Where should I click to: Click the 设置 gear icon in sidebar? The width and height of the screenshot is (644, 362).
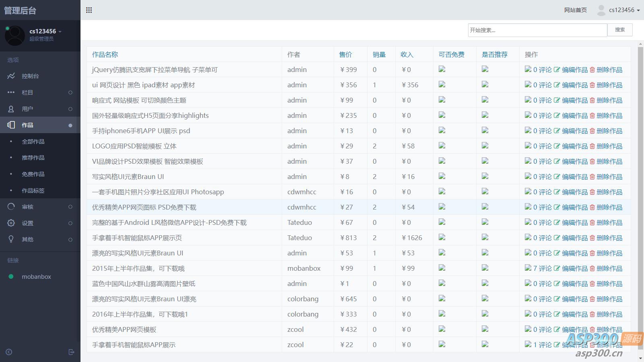(x=11, y=223)
